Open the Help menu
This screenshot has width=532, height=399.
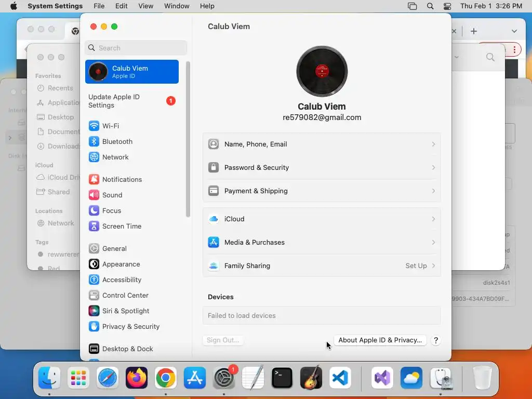[x=207, y=6]
